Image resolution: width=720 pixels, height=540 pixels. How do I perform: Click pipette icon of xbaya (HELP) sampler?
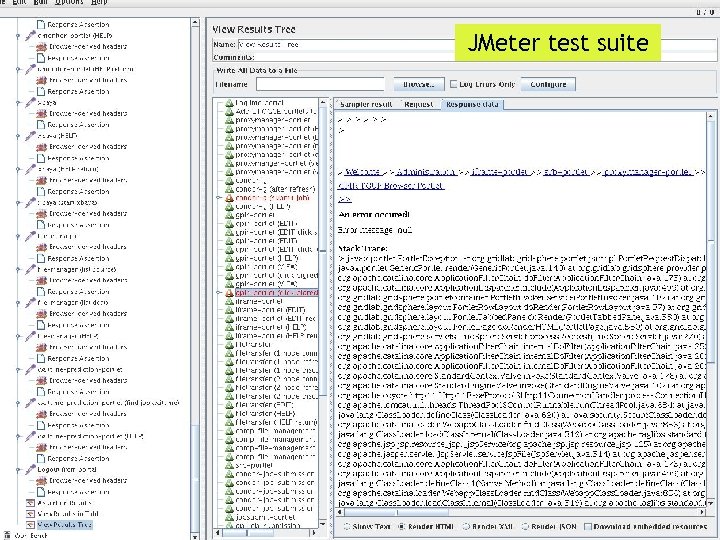[30, 135]
